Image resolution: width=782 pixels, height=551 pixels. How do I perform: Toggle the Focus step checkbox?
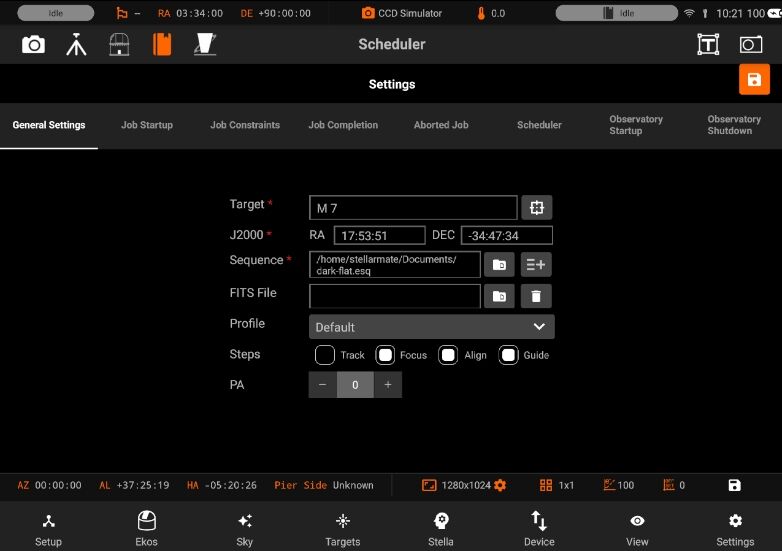tap(385, 355)
